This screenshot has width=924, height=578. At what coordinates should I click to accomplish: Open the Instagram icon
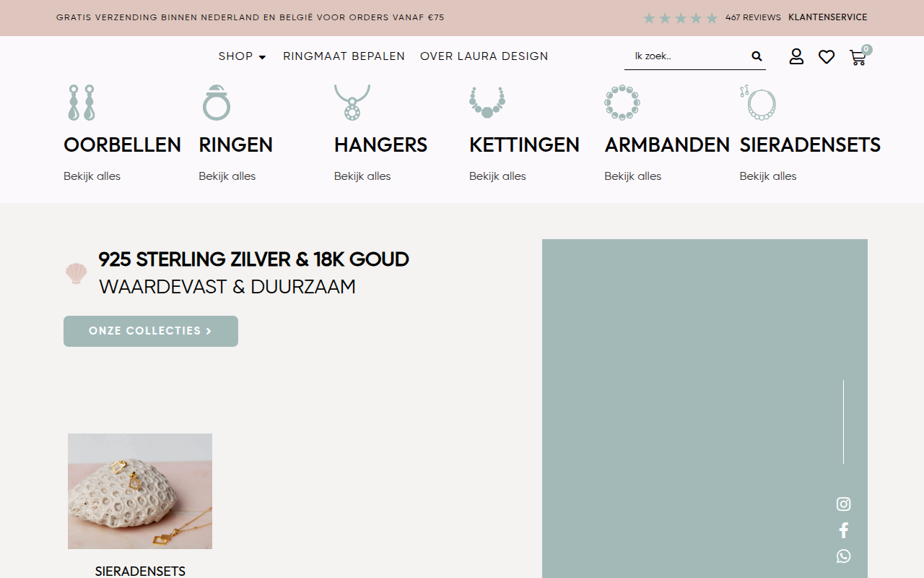pyautogui.click(x=843, y=504)
